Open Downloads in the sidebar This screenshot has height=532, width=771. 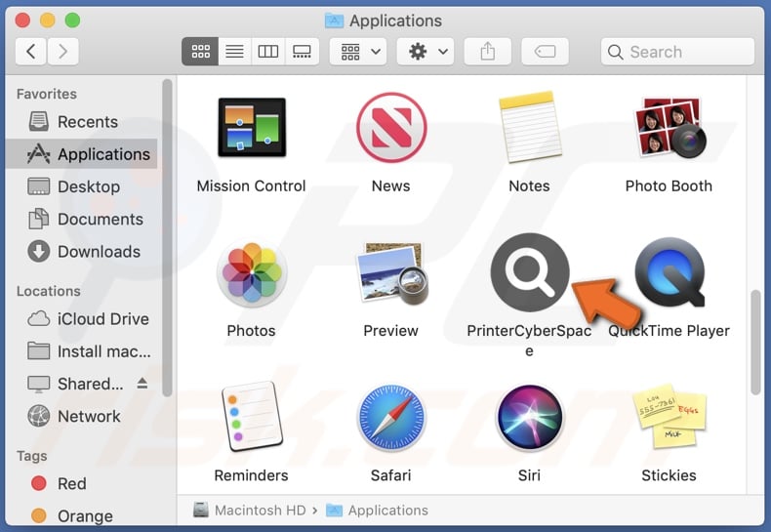click(x=82, y=251)
